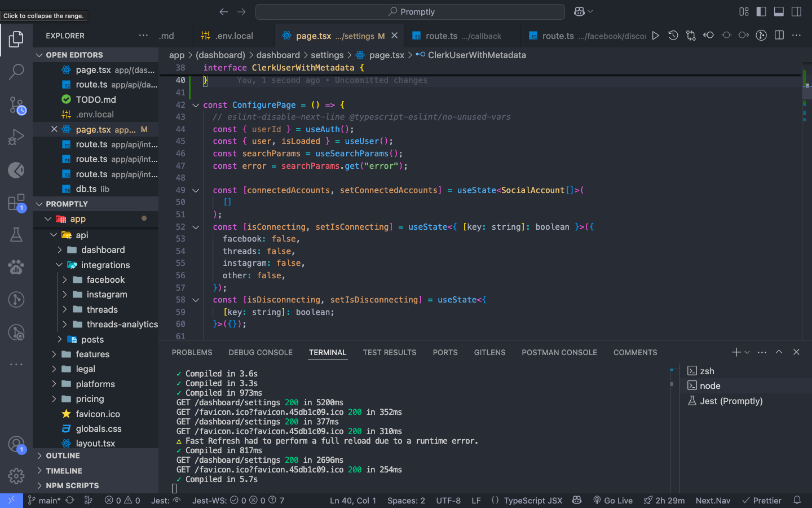Select the Run and Debug activity bar icon
The width and height of the screenshot is (812, 508).
click(x=16, y=137)
